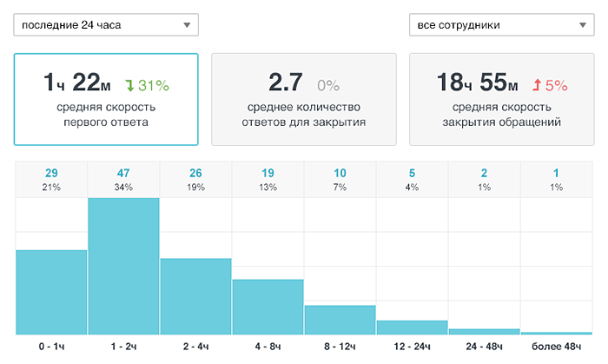Click the axis label '24 - 48ч'
This screenshot has height=364, width=608.
pos(485,346)
